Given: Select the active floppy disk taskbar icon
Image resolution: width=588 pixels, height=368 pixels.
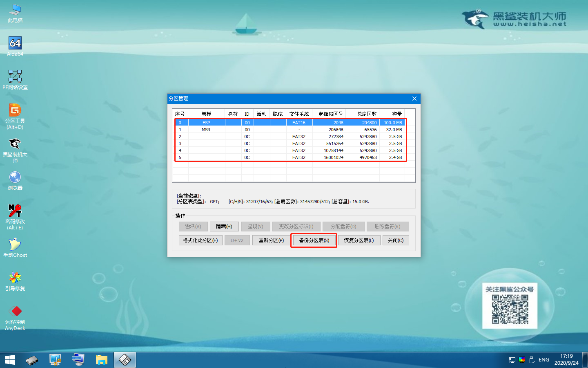Looking at the screenshot, I should [x=125, y=359].
